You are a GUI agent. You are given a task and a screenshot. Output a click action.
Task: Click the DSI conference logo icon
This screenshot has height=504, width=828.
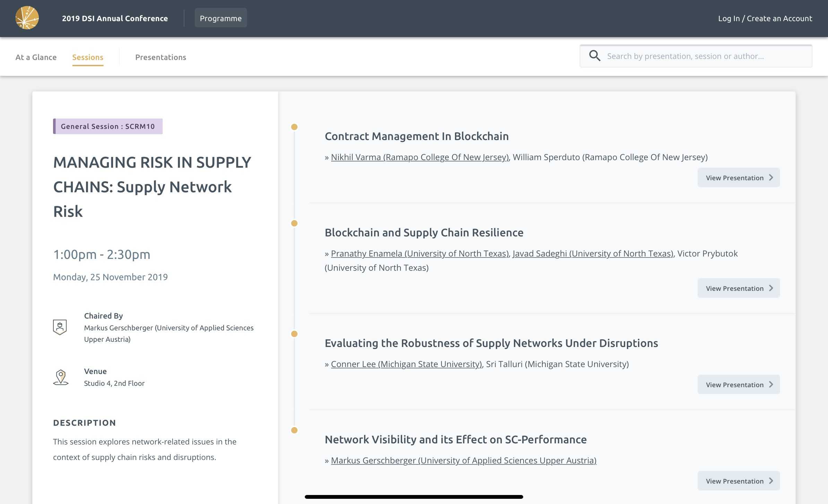pos(27,18)
